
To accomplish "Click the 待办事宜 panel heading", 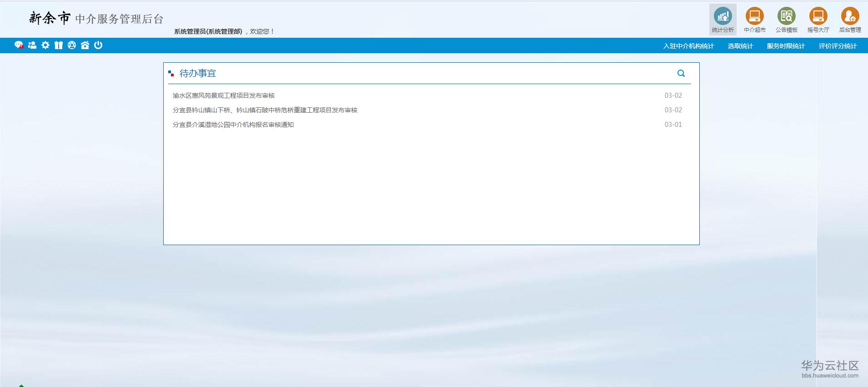I will pyautogui.click(x=198, y=73).
